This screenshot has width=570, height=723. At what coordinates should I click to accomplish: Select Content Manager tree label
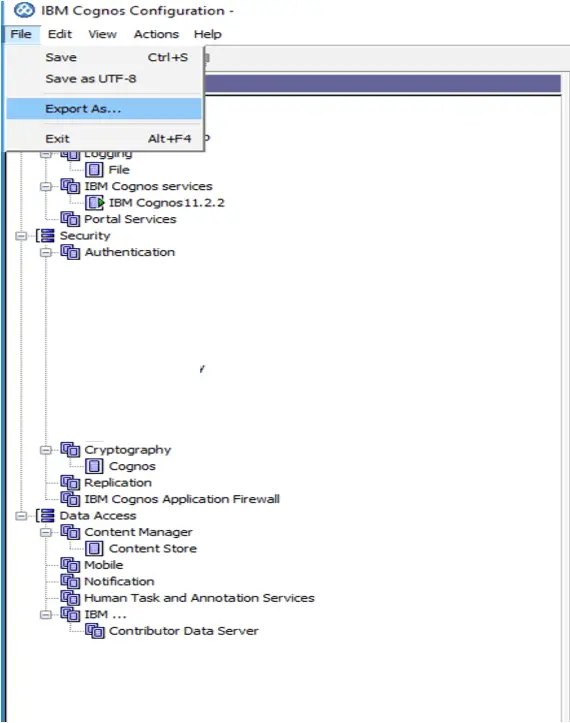click(x=138, y=532)
